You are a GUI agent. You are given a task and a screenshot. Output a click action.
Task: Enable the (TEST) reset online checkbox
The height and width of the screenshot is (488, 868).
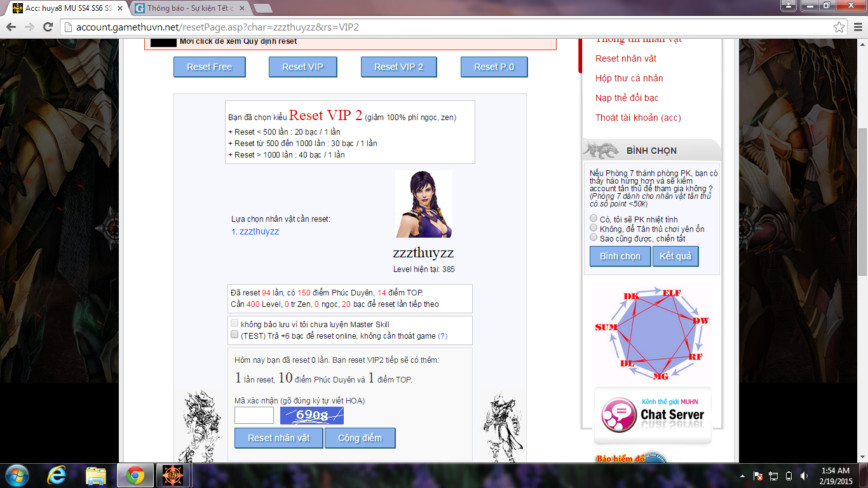[x=235, y=335]
